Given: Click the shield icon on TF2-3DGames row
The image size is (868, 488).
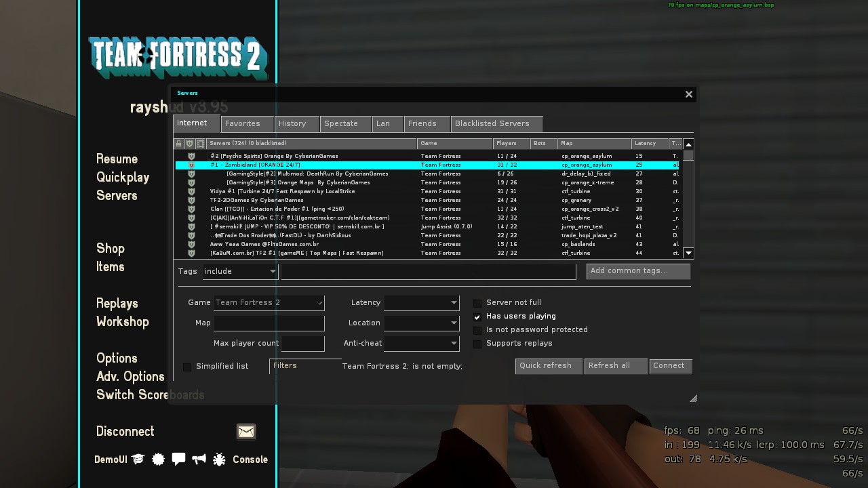Looking at the screenshot, I should (x=191, y=201).
